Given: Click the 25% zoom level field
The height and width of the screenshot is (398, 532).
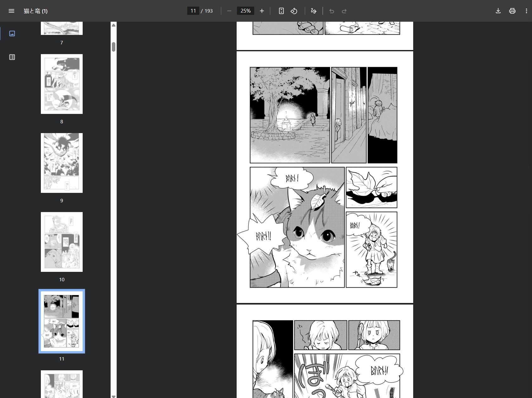Looking at the screenshot, I should tap(245, 11).
